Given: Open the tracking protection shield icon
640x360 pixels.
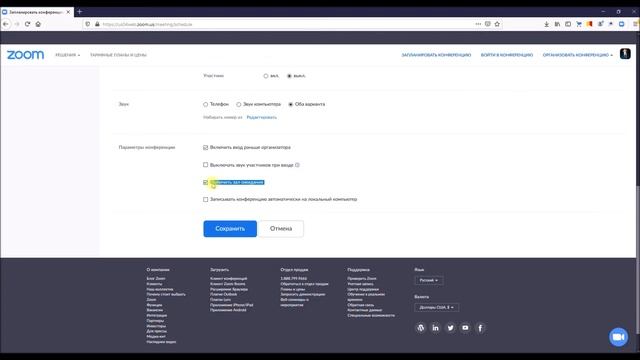Looking at the screenshot, I should 88,24.
